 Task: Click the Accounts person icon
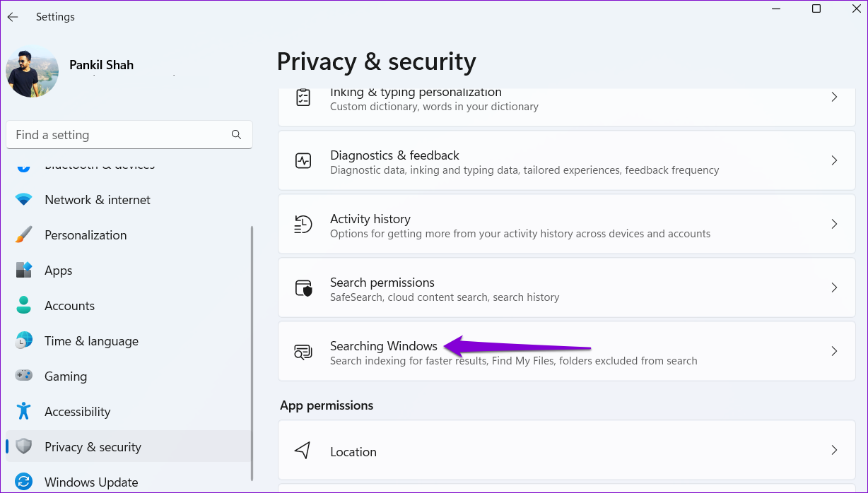coord(24,306)
